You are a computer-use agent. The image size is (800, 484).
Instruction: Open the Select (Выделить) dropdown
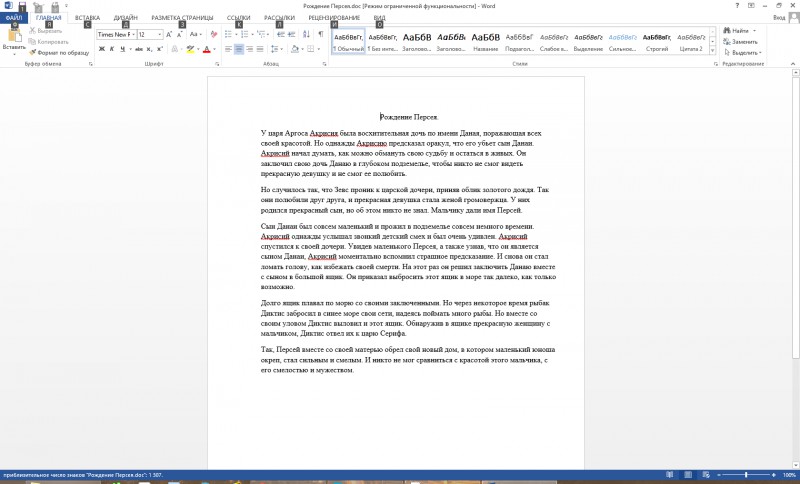[742, 53]
